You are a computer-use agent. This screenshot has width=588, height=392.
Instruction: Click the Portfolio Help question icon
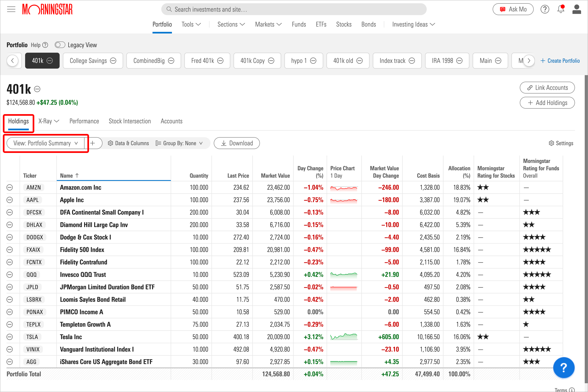(45, 45)
